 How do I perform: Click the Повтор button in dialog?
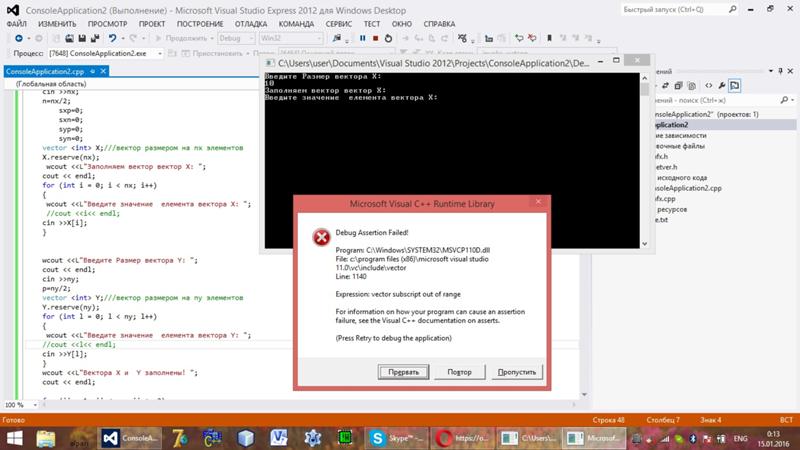459,372
